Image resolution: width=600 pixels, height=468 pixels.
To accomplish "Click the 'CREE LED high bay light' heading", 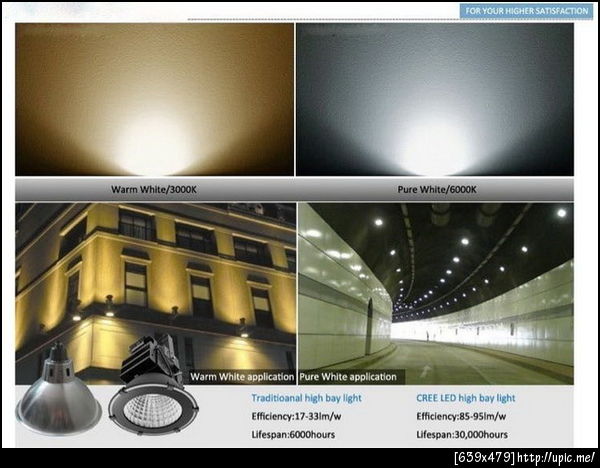I will point(466,398).
